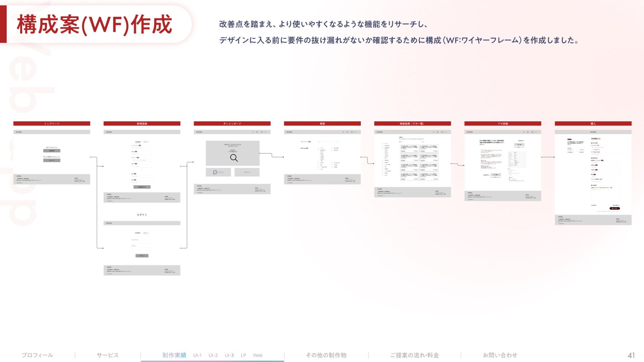Click the 購入 red header label
The height and width of the screenshot is (362, 644).
(x=593, y=124)
